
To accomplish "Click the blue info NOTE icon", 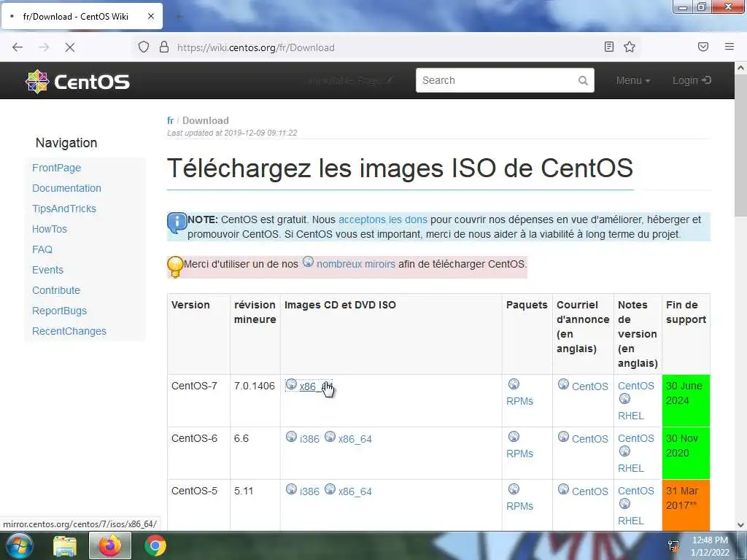I will 177,222.
